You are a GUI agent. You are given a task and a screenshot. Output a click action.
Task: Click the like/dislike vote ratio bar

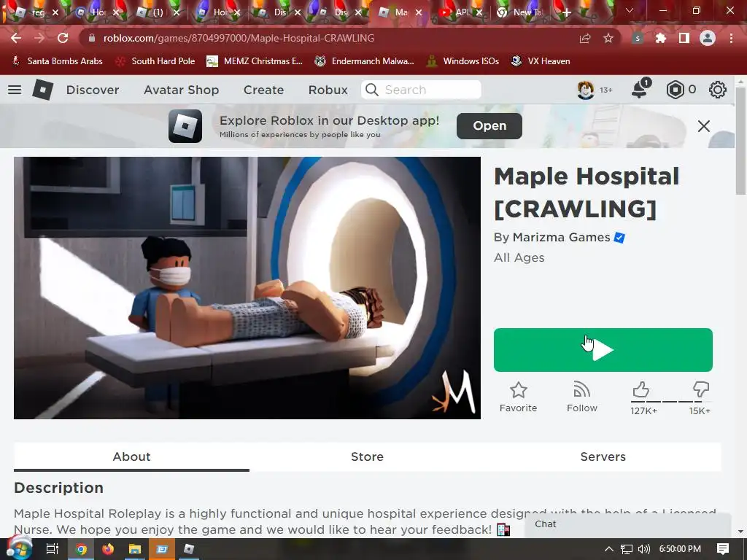click(x=670, y=402)
